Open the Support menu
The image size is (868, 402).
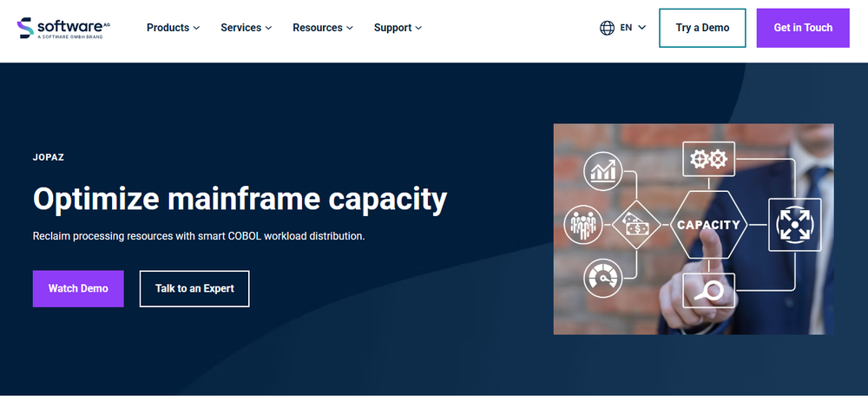(x=398, y=28)
